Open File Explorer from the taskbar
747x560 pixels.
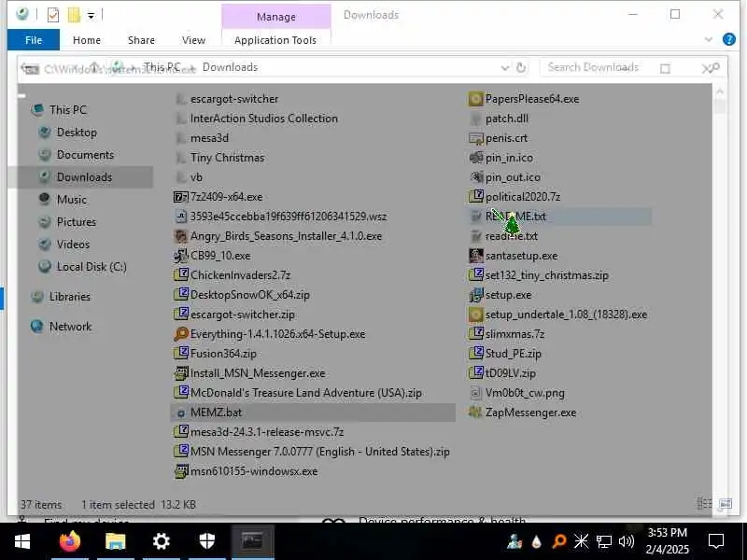[115, 541]
